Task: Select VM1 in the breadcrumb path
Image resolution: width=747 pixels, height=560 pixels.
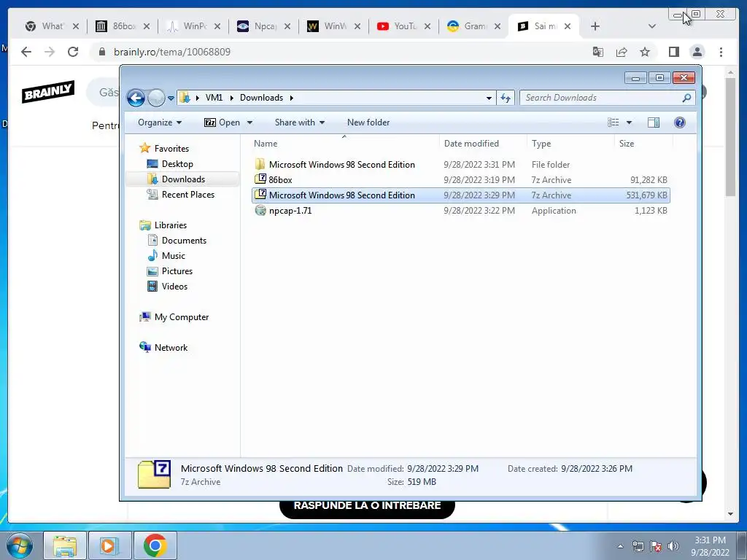Action: pos(214,98)
